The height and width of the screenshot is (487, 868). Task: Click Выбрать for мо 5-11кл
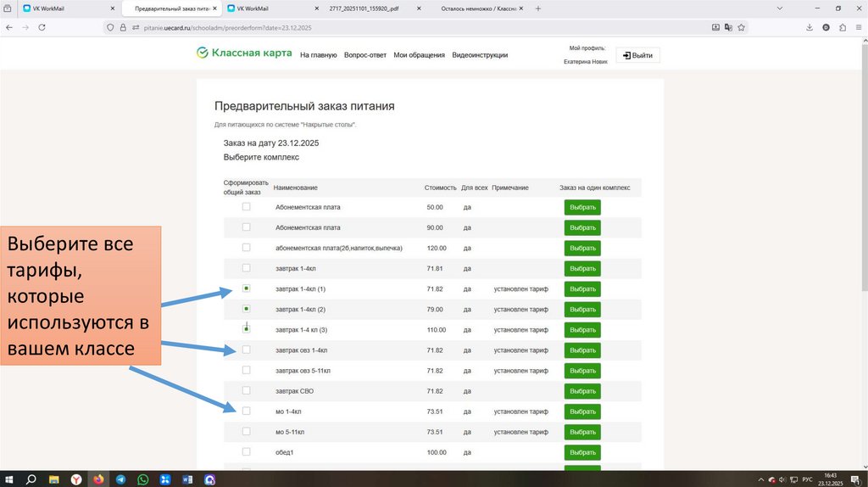582,432
